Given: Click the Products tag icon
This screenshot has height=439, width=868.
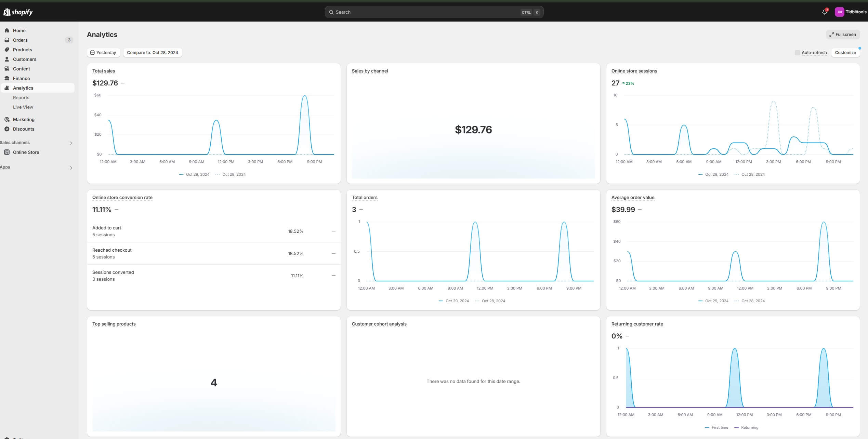Looking at the screenshot, I should 7,50.
